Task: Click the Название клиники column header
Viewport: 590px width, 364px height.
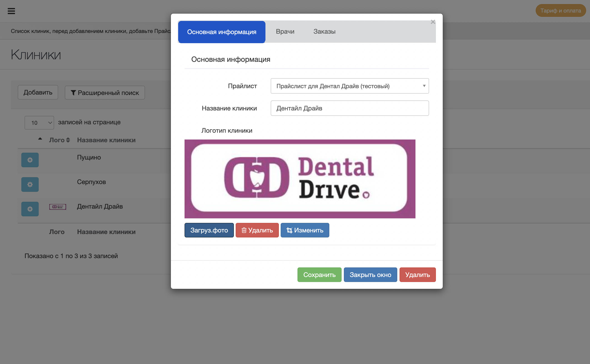Action: tap(106, 140)
